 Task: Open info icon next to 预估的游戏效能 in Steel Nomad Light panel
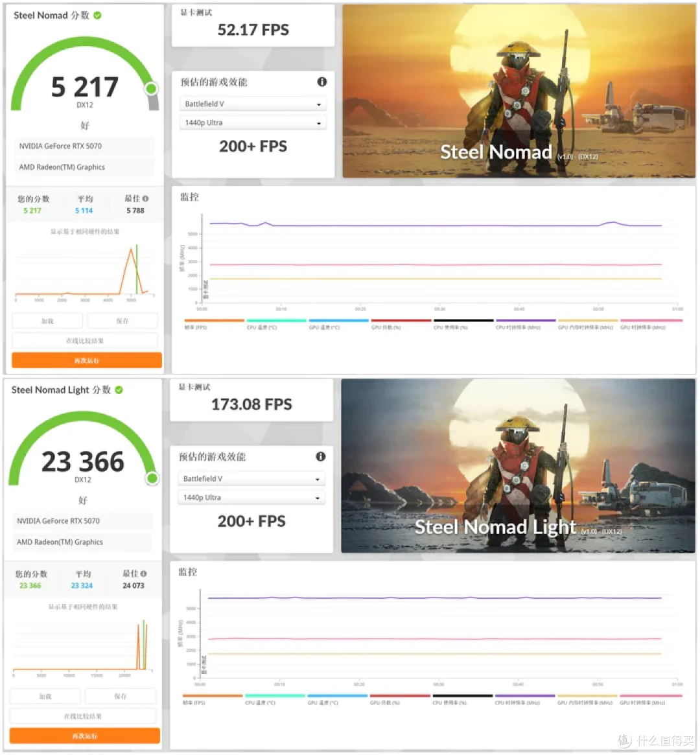(x=321, y=456)
